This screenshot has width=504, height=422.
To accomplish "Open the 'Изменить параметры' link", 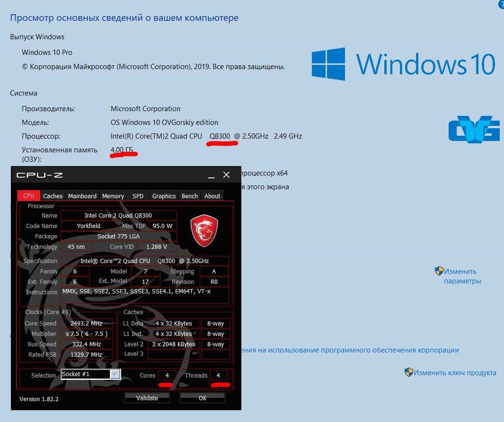I will (x=462, y=276).
